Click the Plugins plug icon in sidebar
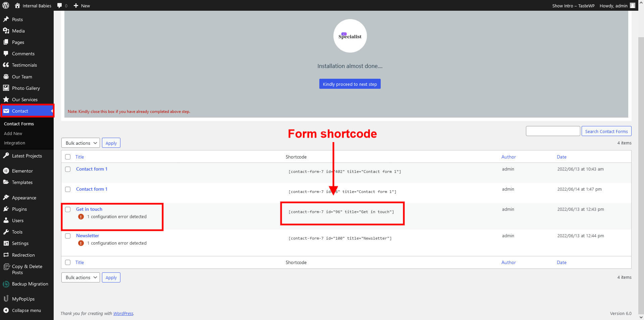The image size is (644, 320). 6,209
